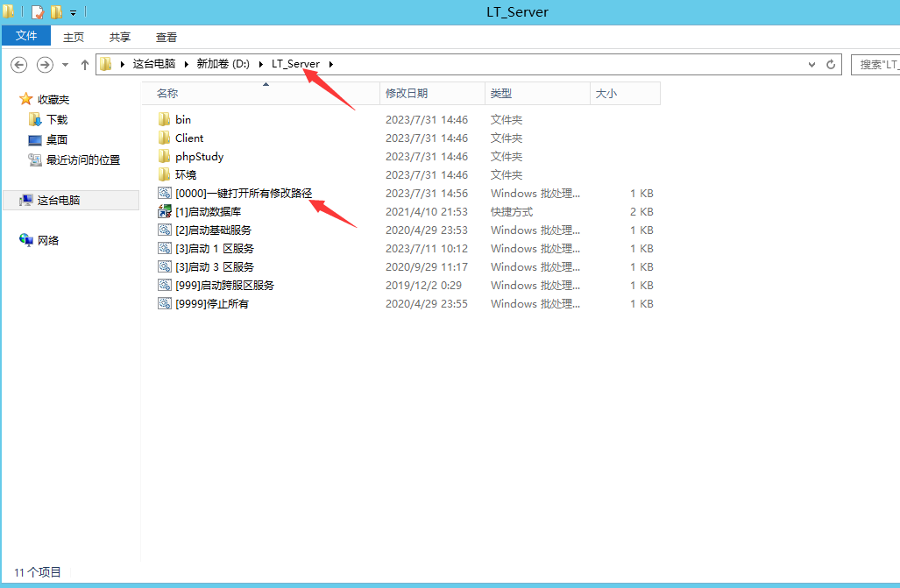Screen dimensions: 900x588
Task: Refresh the current folder view
Action: (832, 64)
